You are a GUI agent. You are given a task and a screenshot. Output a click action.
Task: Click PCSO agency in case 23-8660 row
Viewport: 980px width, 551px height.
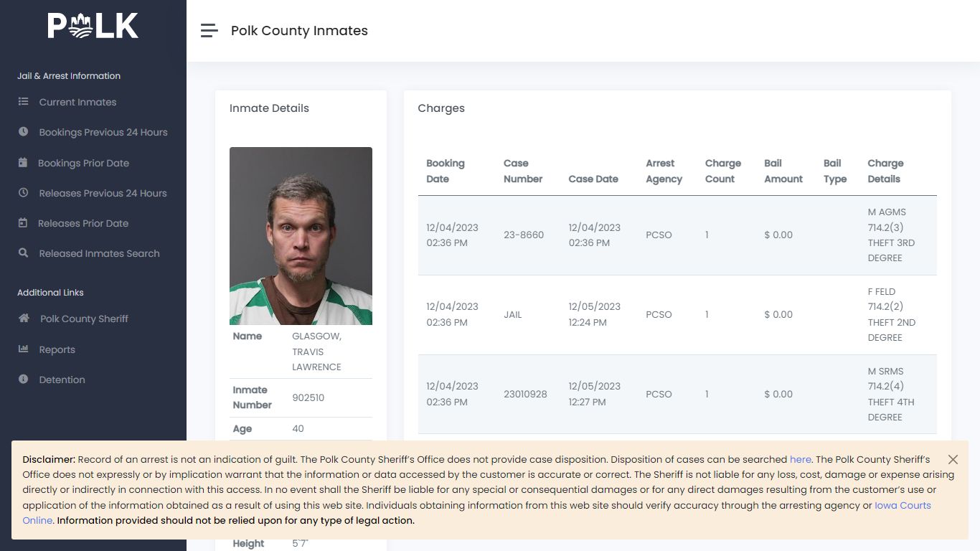click(659, 235)
